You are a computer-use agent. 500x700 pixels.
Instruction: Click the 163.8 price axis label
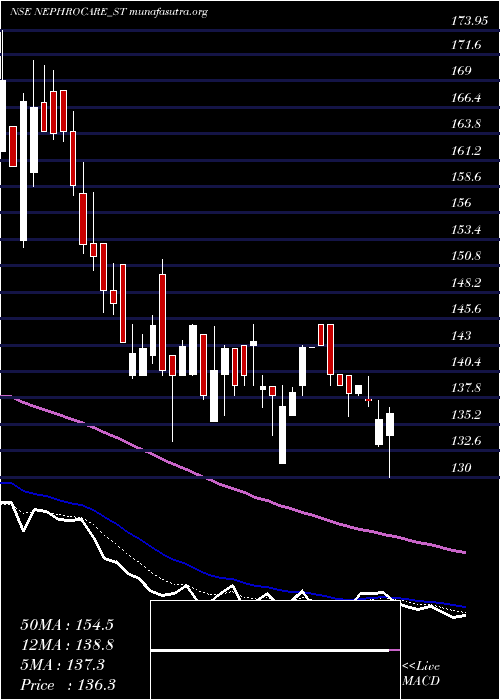[467, 124]
